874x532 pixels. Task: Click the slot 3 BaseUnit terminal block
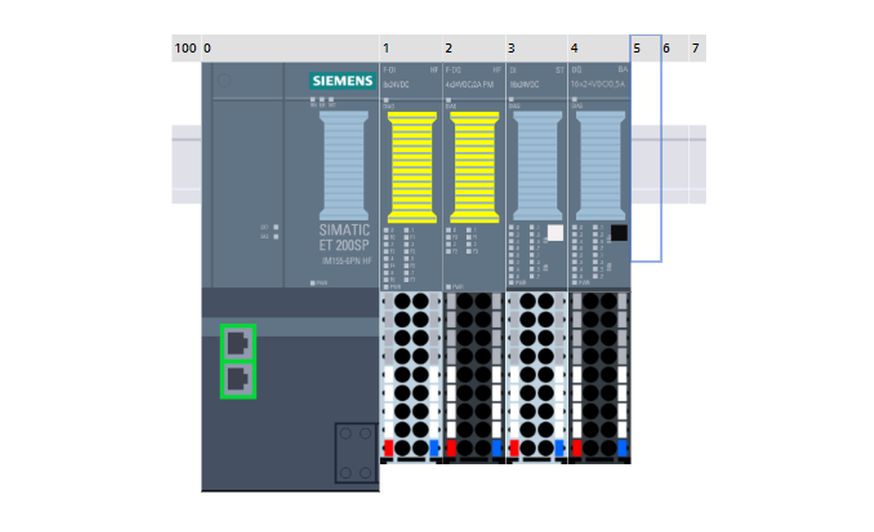click(x=537, y=377)
